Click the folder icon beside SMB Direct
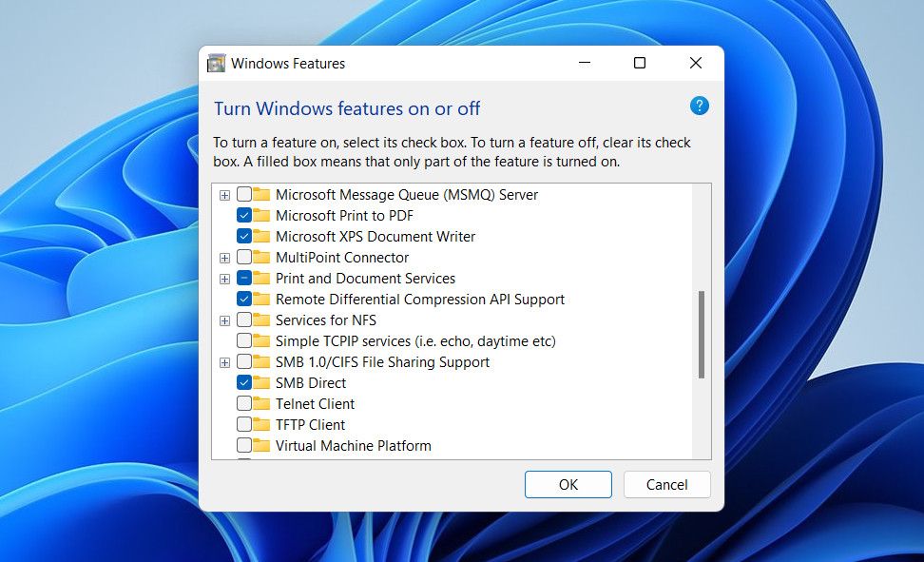This screenshot has width=924, height=562. pos(260,382)
